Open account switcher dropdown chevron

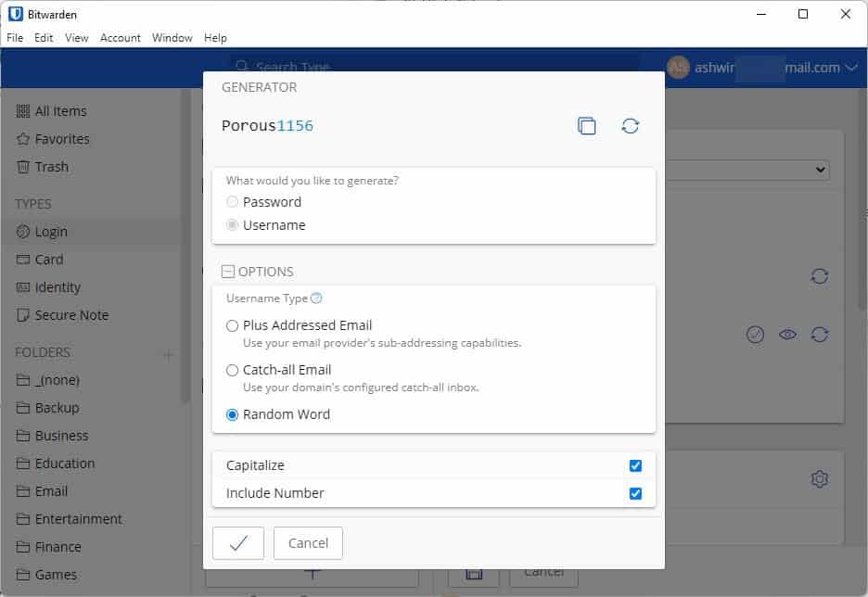coord(851,68)
